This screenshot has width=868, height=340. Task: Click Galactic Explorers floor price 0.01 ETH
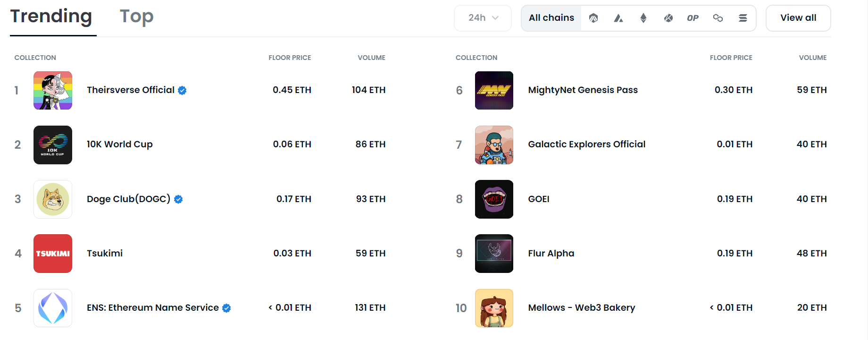pyautogui.click(x=734, y=144)
